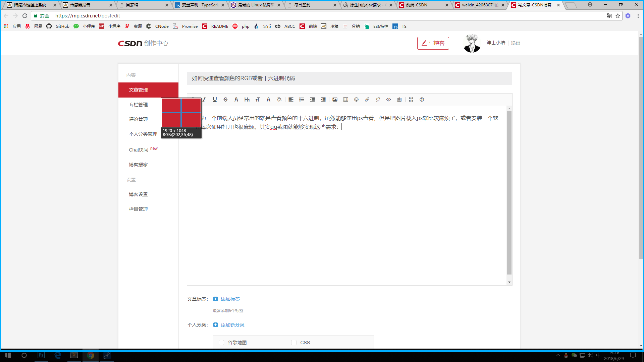
Task: Select 文章管理 in the sidebar
Action: point(148,90)
